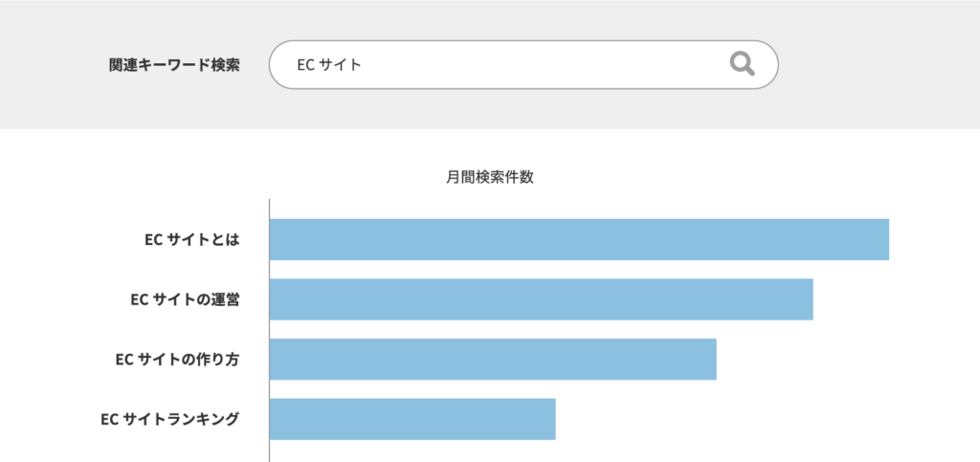
Task: Click the magnifying glass search icon
Action: coord(742,64)
